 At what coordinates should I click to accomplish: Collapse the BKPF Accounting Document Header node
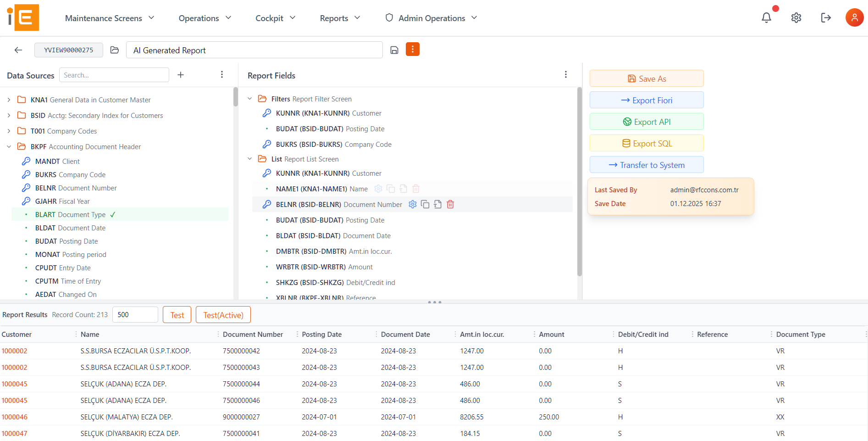click(8, 146)
